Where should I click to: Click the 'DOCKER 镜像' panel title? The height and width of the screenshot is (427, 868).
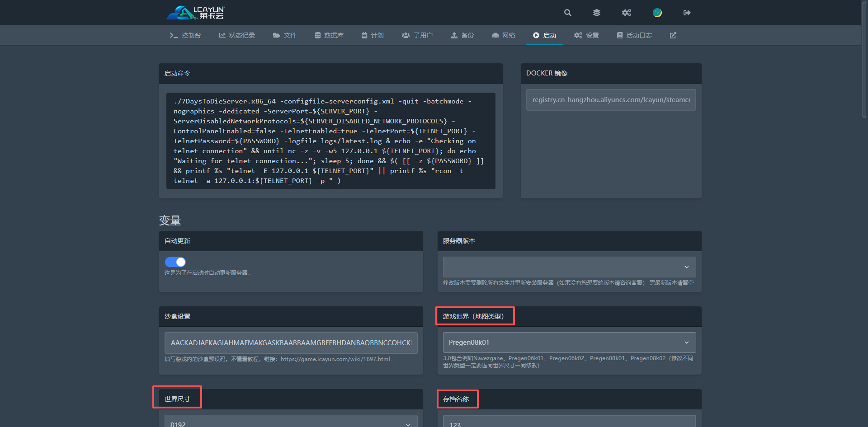point(547,73)
